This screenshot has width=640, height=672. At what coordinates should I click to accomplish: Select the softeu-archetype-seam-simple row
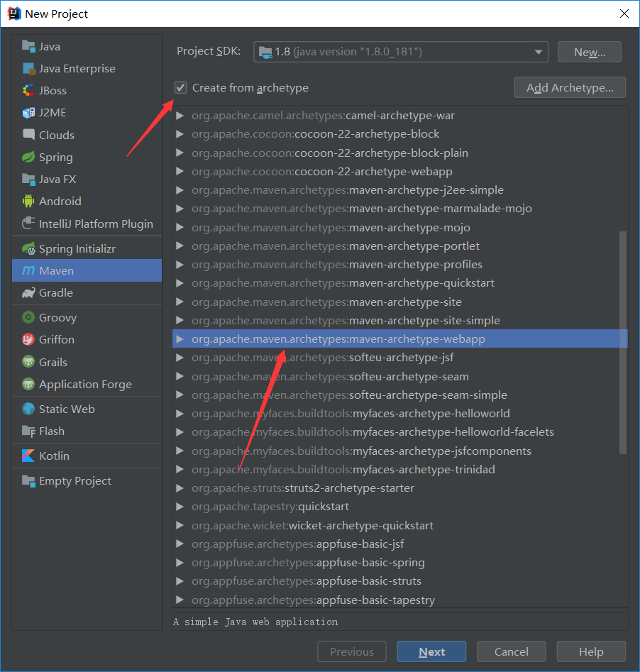tap(400, 395)
